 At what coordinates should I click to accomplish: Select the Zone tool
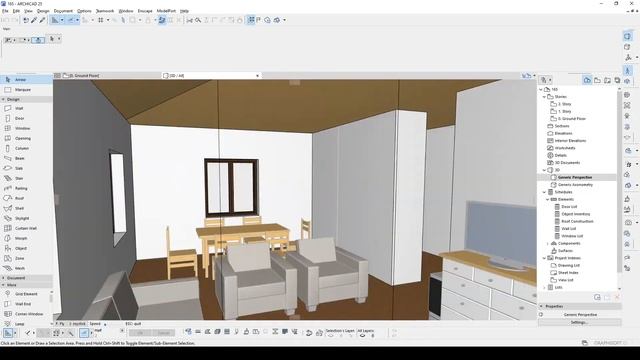[x=26, y=258]
